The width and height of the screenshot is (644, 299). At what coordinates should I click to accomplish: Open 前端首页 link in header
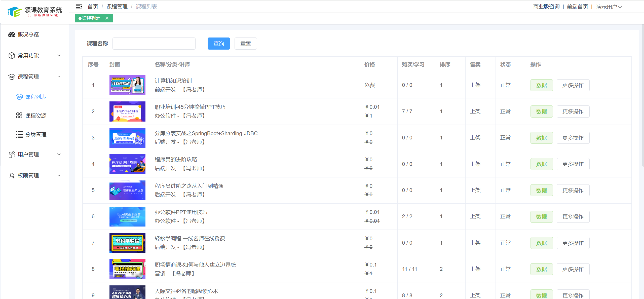coord(577,7)
